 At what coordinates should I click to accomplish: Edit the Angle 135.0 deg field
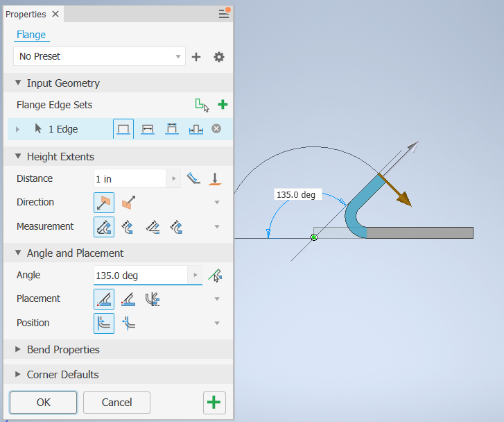[x=140, y=276]
